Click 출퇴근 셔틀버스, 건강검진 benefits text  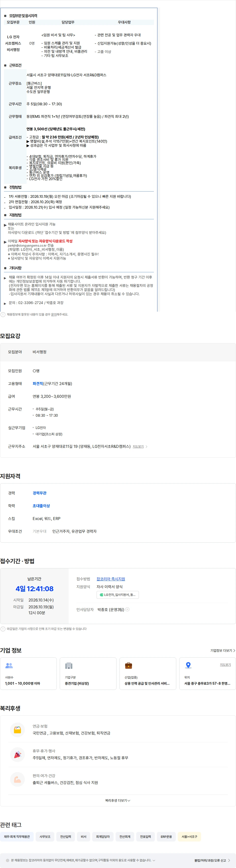tap(65, 782)
